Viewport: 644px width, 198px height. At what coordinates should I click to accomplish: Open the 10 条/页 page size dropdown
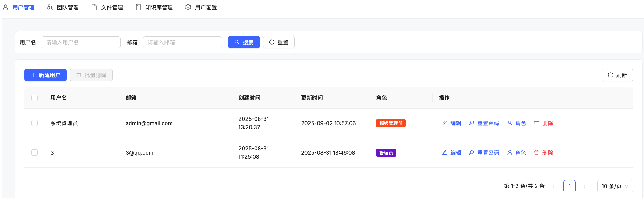point(615,186)
